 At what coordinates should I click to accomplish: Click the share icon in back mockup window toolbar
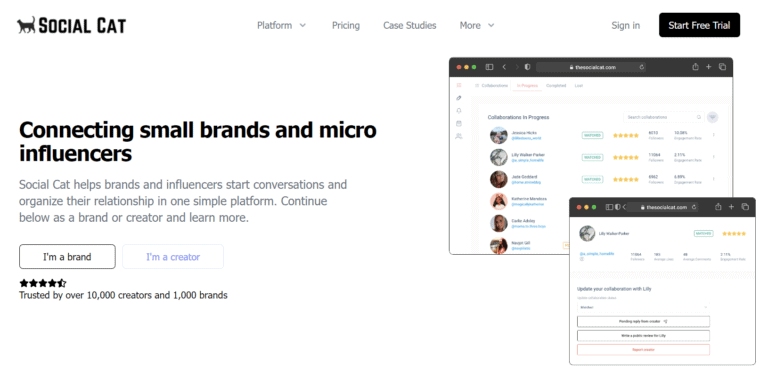(695, 67)
